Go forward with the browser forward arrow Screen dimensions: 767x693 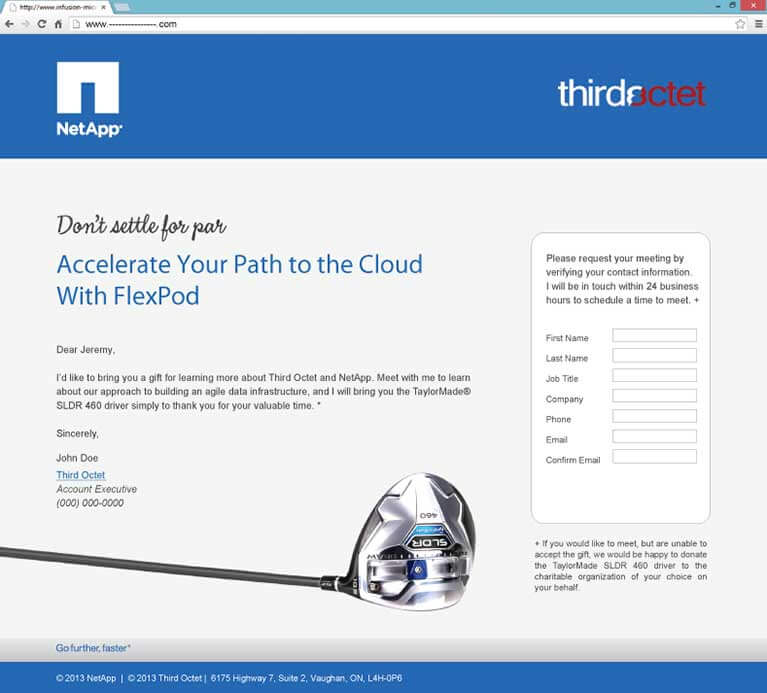25,24
